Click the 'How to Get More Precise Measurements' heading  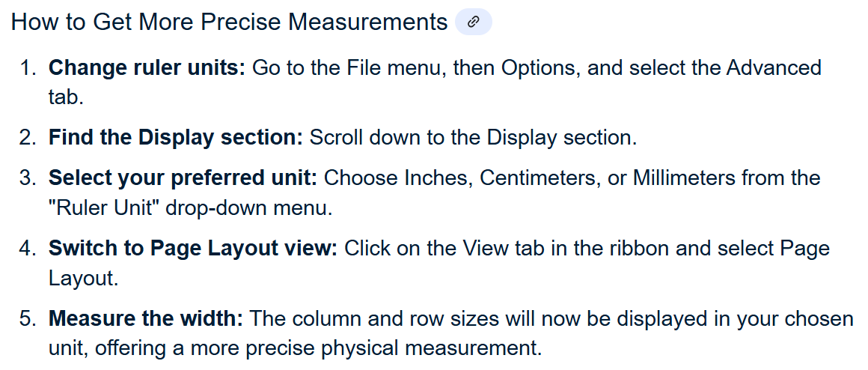[x=229, y=22]
